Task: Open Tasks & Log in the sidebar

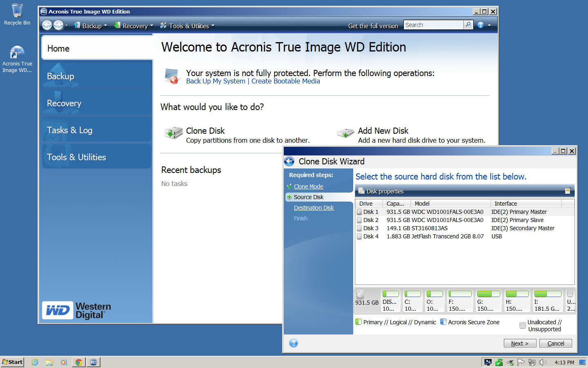Action: point(97,130)
